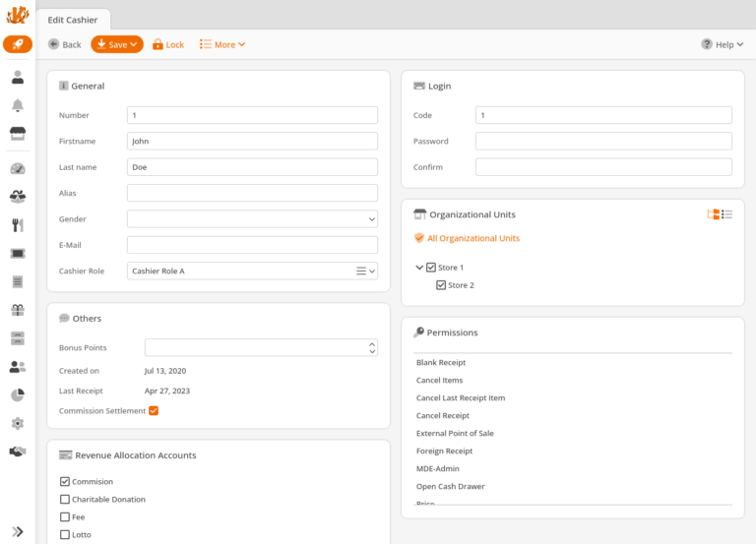The height and width of the screenshot is (544, 756).
Task: Open the pie chart reports icon
Action: (18, 395)
